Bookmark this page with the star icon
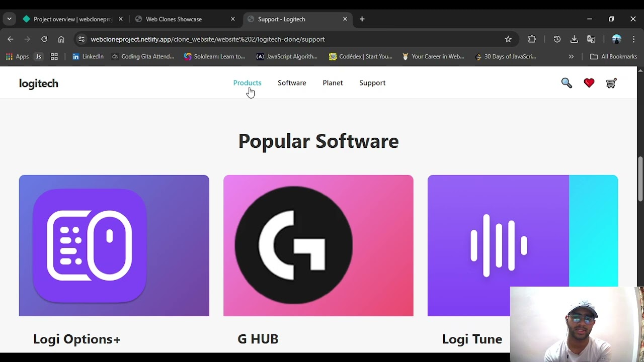 point(508,39)
